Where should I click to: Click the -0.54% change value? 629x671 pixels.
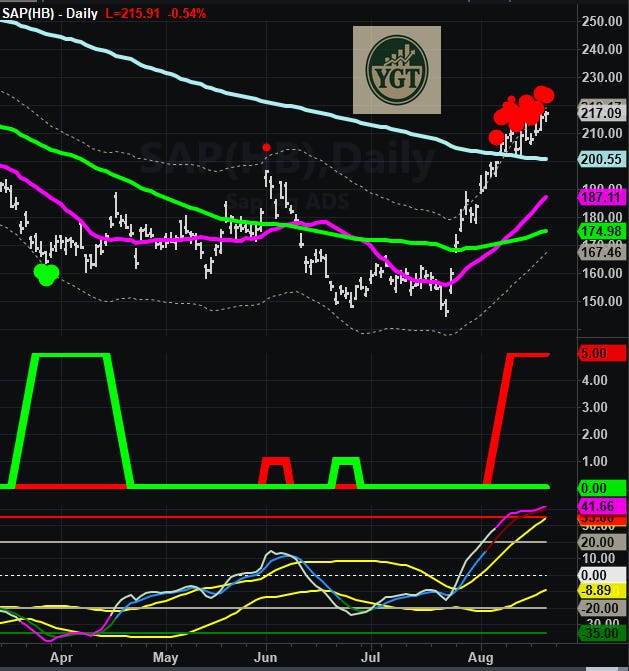(x=187, y=13)
